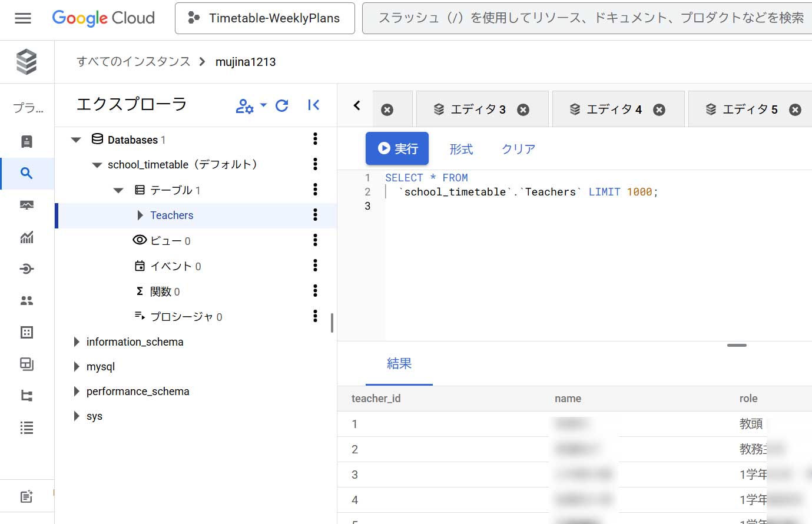Image resolution: width=812 pixels, height=524 pixels.
Task: Expand the mysql database
Action: pyautogui.click(x=77, y=367)
